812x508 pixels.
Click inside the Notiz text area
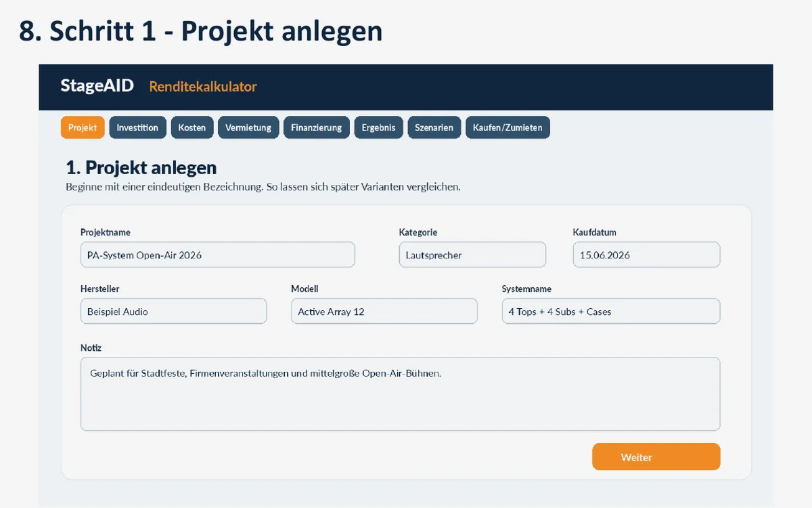click(401, 394)
